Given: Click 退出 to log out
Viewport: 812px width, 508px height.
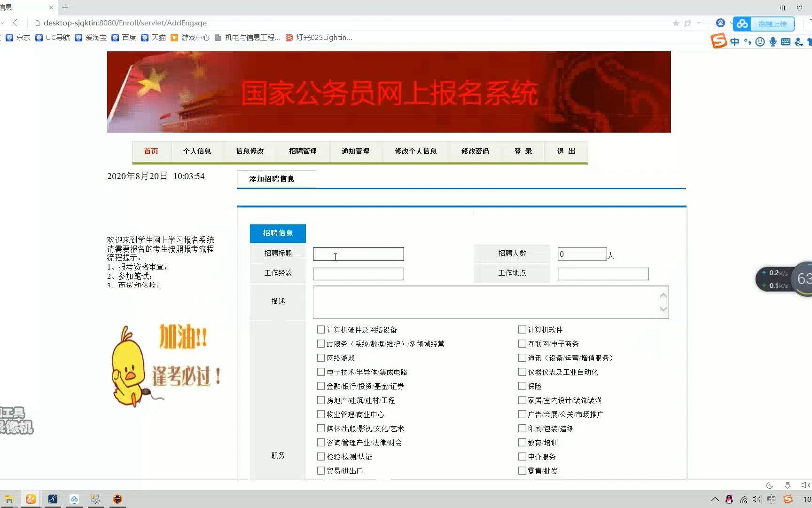Looking at the screenshot, I should point(565,151).
